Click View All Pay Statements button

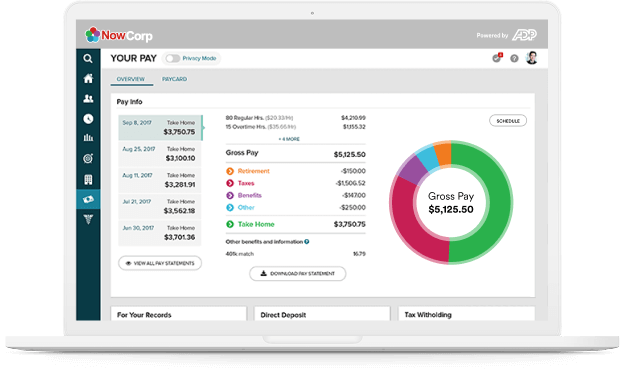pos(160,263)
